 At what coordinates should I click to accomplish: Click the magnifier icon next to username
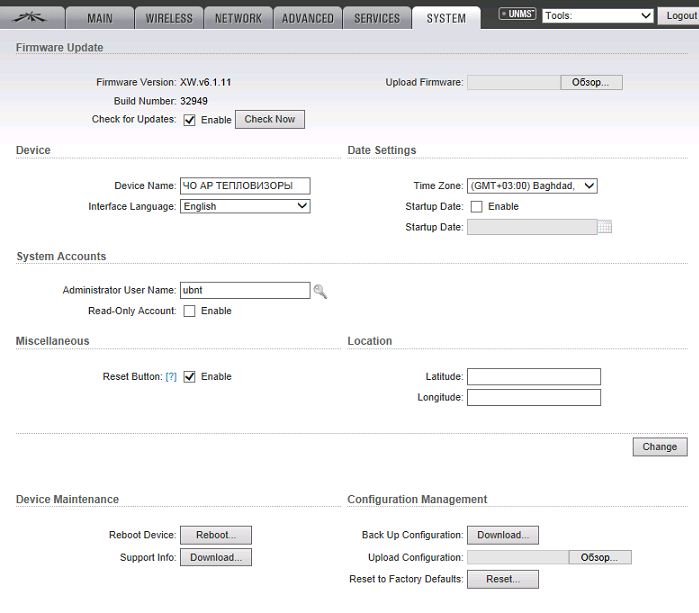(x=320, y=291)
